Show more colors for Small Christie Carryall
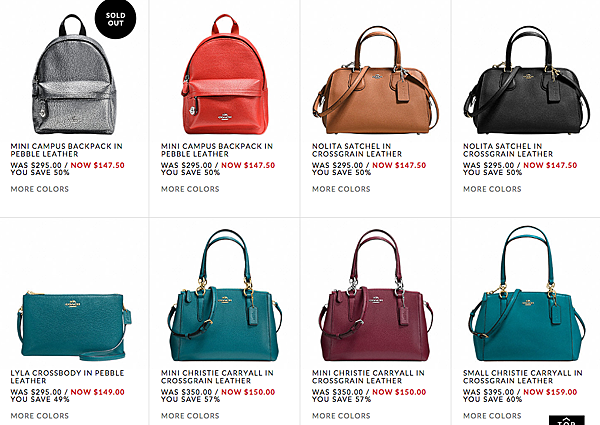Screen dimensions: 600x425 click(x=492, y=416)
